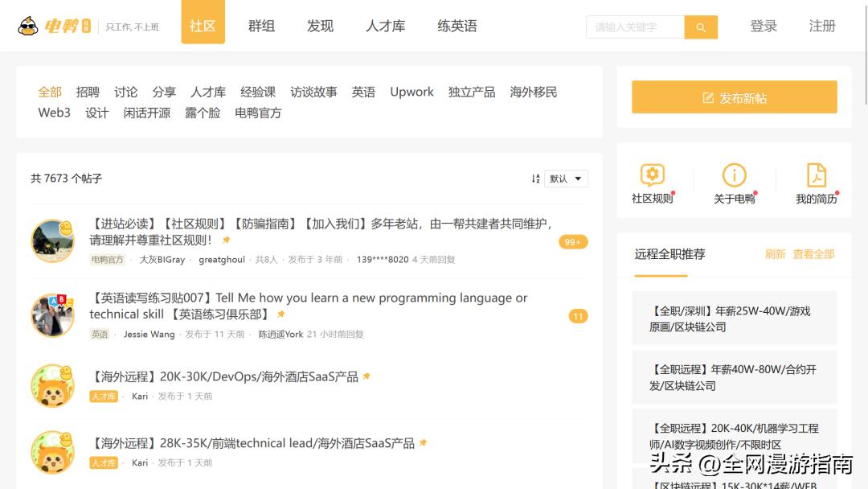The height and width of the screenshot is (489, 868).
Task: Click the keyword search input field
Action: tap(635, 27)
